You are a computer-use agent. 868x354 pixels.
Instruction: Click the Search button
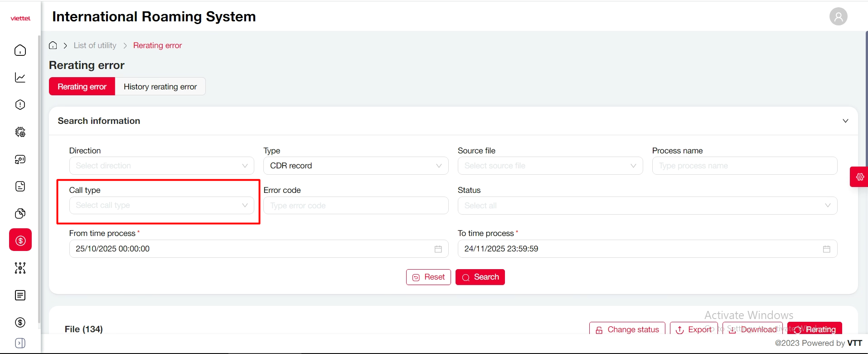(x=480, y=277)
